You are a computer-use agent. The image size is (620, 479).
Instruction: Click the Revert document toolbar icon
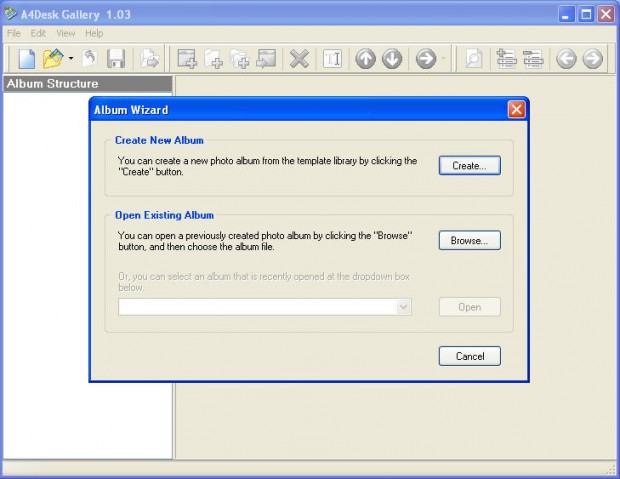pos(90,59)
